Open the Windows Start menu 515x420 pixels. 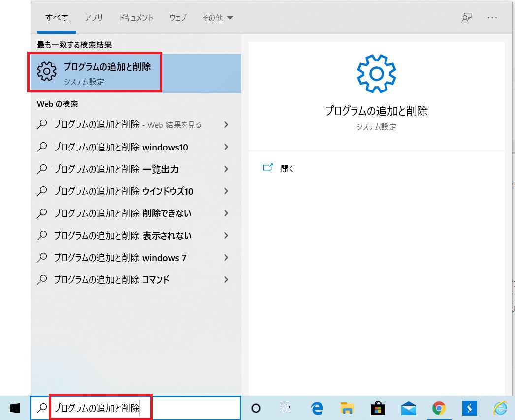pos(15,408)
